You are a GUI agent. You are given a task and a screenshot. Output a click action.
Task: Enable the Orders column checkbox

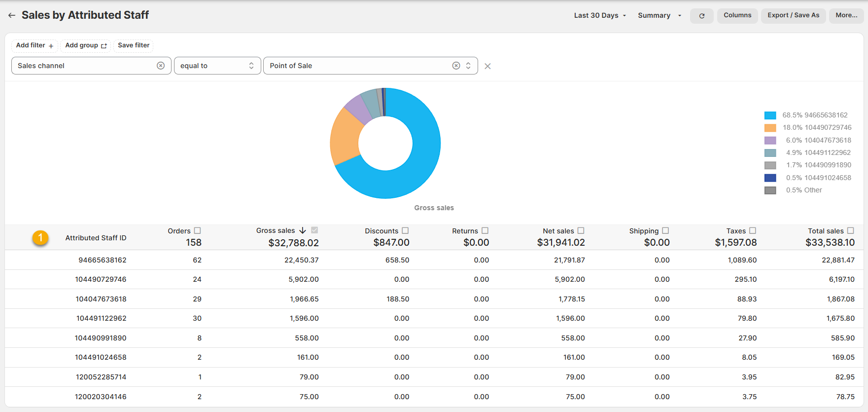pos(198,230)
